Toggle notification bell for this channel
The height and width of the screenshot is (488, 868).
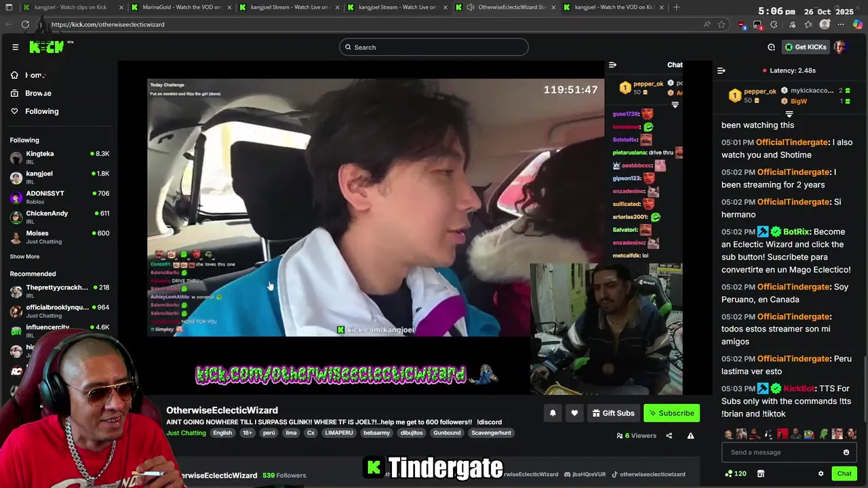553,413
